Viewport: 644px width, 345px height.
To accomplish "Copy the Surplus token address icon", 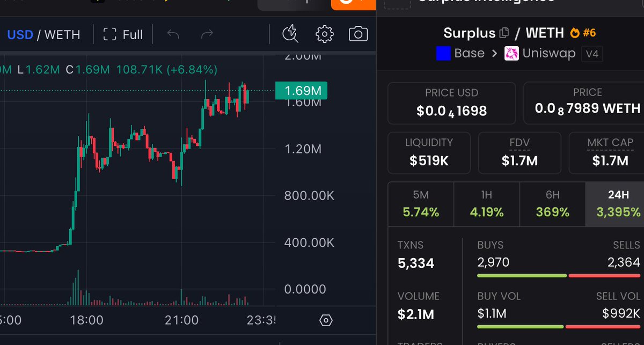I will tap(504, 33).
